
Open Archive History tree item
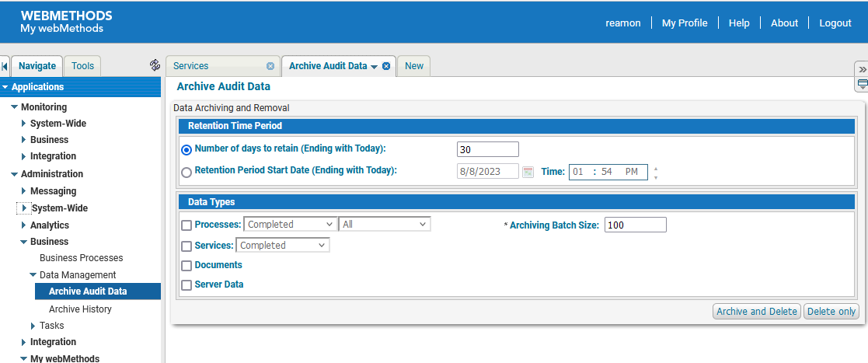(x=80, y=309)
